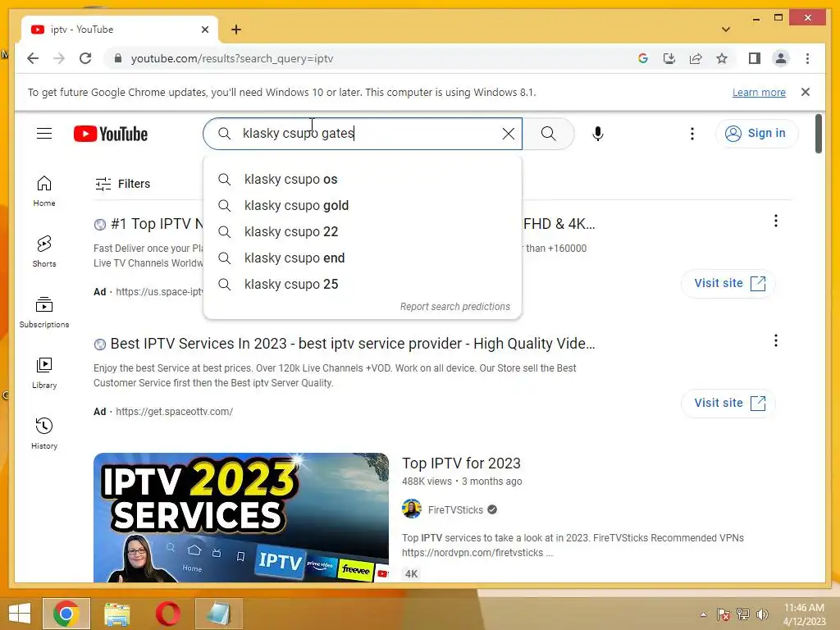Open History in the sidebar
The width and height of the screenshot is (840, 630).
pos(44,433)
